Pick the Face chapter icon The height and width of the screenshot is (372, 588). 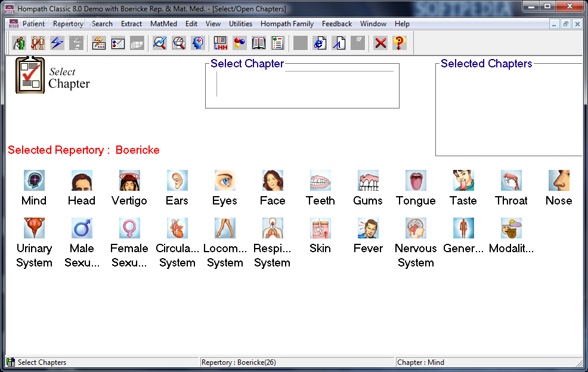pos(273,181)
